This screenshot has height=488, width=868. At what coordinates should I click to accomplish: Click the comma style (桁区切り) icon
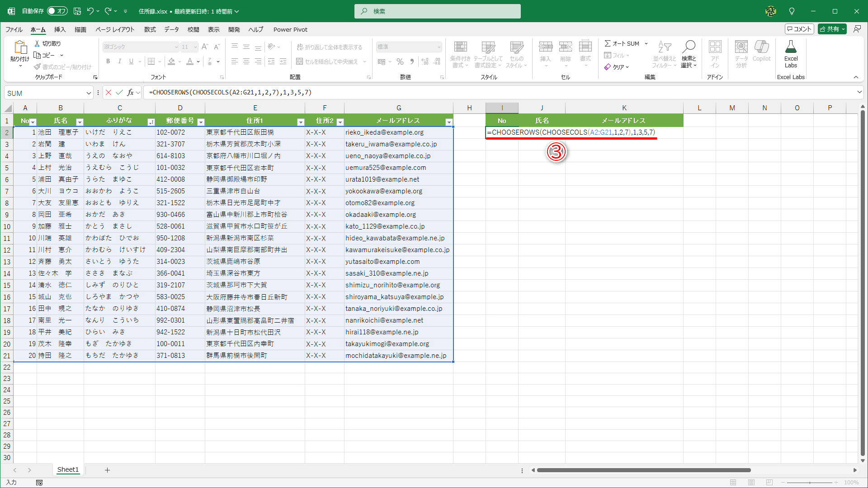[412, 61]
